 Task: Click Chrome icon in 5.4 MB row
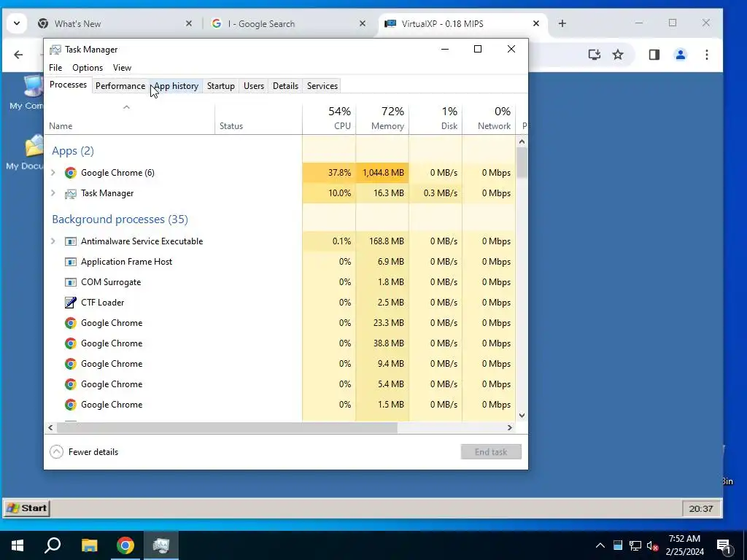tap(71, 384)
